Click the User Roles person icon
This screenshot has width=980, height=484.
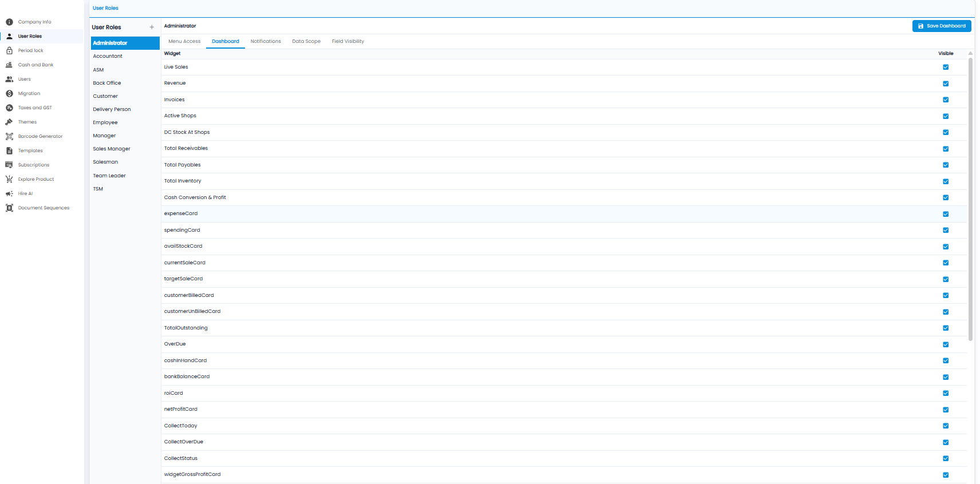pos(9,36)
